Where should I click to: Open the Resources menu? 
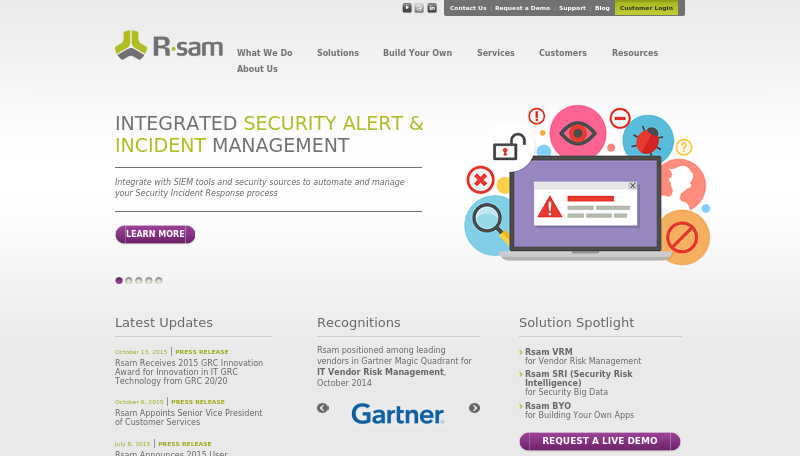click(x=635, y=53)
